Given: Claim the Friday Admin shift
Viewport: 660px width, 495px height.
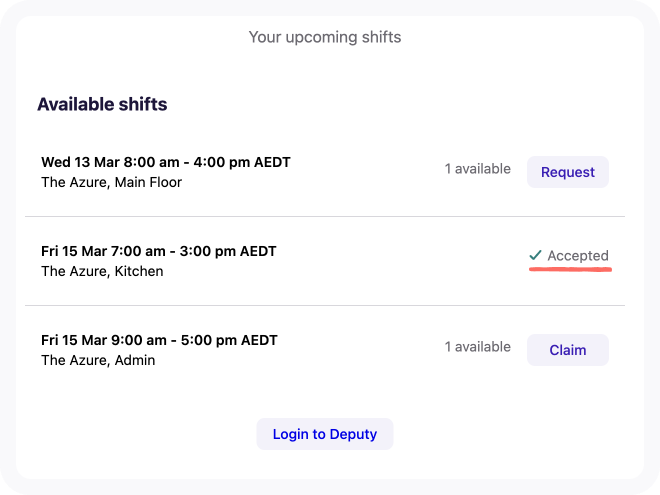Looking at the screenshot, I should pyautogui.click(x=567, y=350).
